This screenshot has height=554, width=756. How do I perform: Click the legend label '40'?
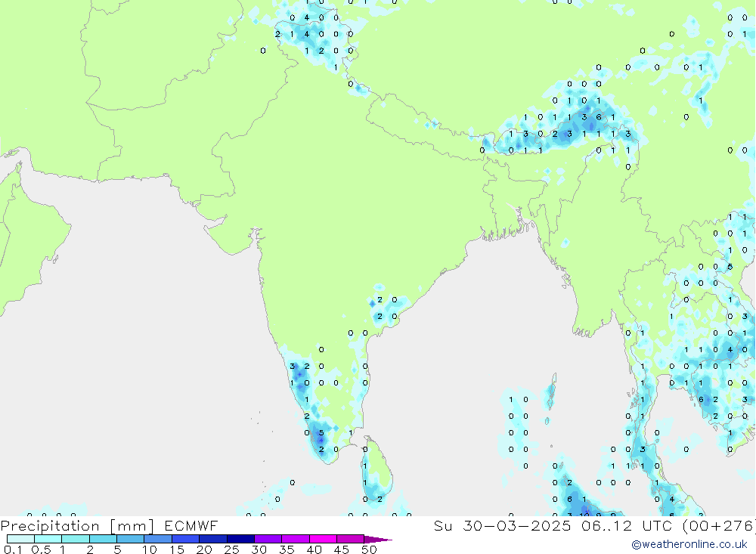pyautogui.click(x=314, y=549)
